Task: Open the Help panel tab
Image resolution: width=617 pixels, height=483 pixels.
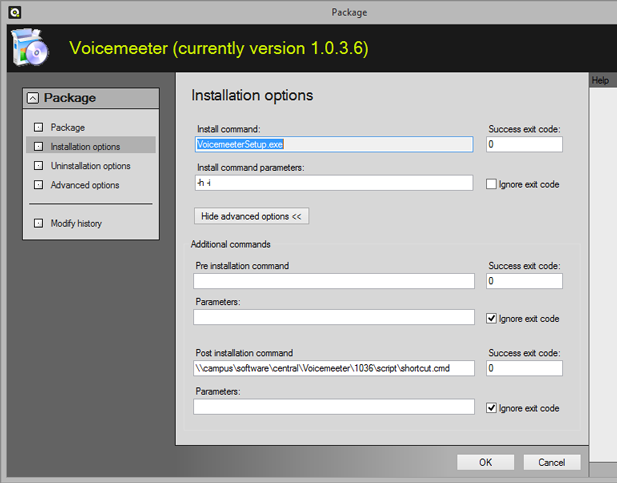Action: click(600, 80)
